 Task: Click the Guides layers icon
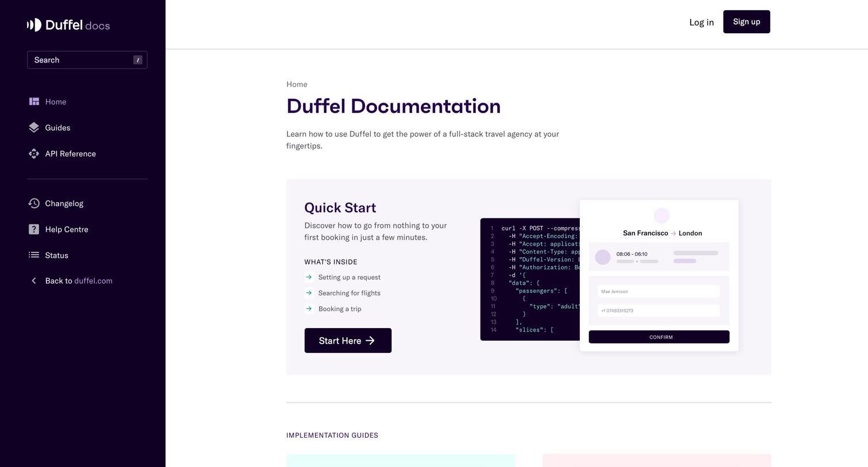[x=34, y=127]
